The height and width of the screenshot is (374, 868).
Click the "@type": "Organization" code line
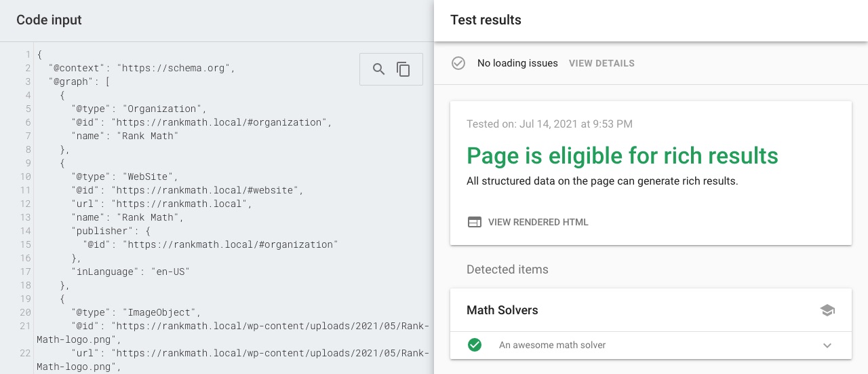(138, 109)
